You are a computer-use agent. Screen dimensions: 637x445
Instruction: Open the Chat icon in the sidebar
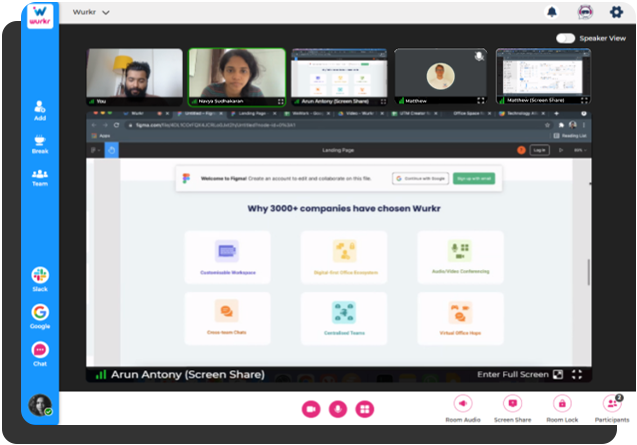pos(40,350)
